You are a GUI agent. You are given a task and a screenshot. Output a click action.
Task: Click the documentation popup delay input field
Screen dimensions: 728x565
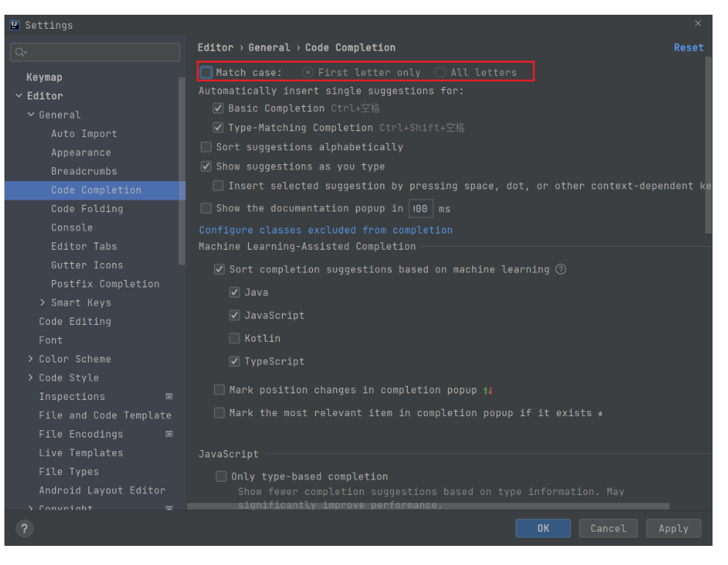coord(420,208)
